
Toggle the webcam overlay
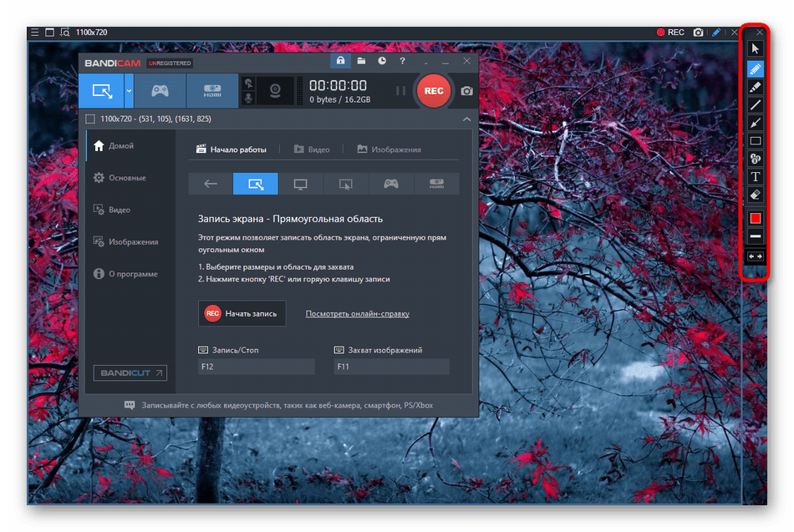click(273, 91)
